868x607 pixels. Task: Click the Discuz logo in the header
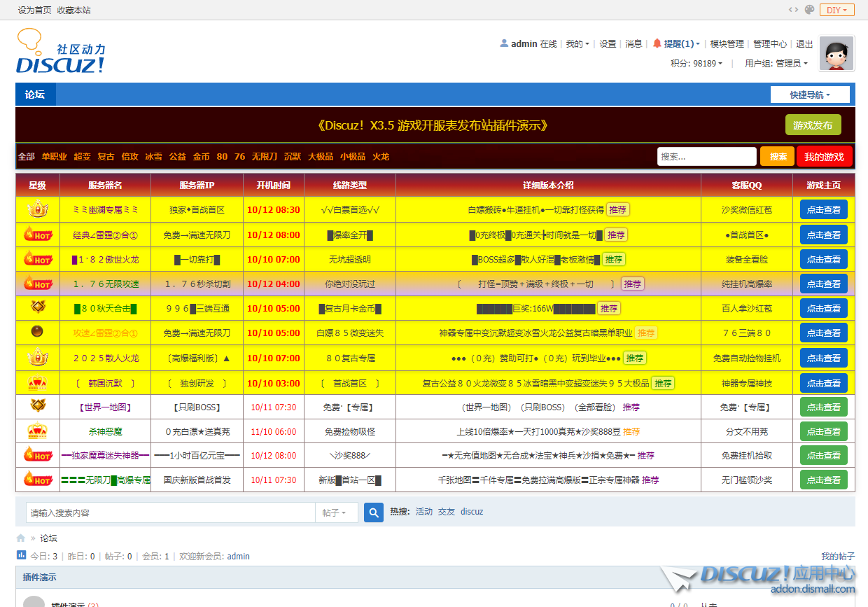61,52
